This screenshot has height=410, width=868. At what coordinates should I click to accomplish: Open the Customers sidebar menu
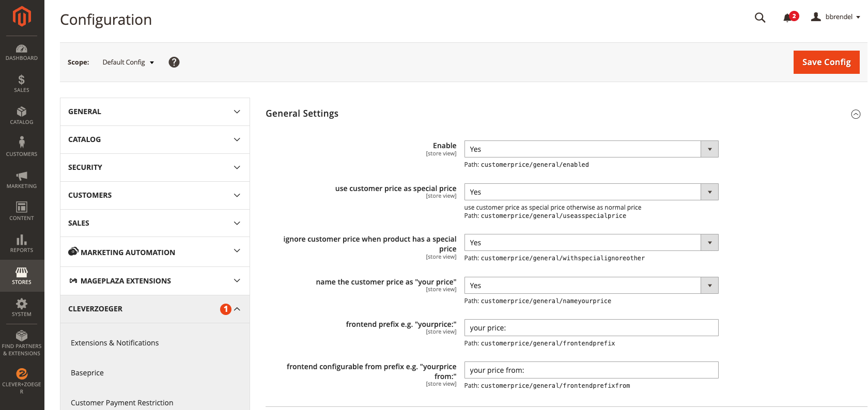(22, 148)
